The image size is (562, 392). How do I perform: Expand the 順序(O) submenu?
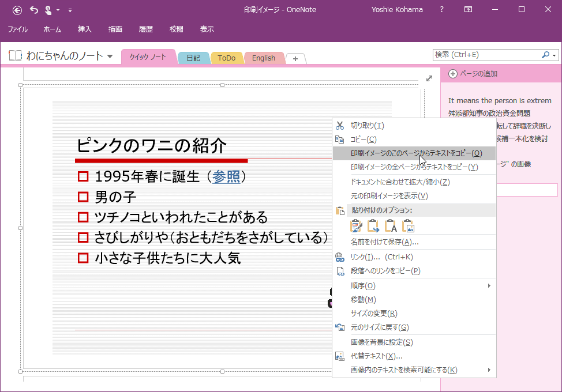pyautogui.click(x=414, y=286)
